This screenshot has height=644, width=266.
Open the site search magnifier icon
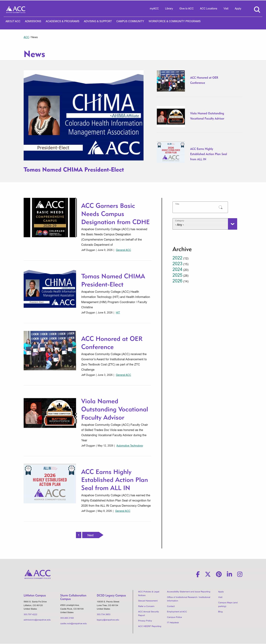click(x=257, y=9)
